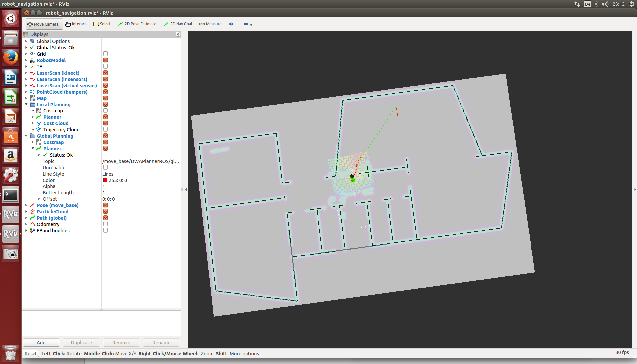The width and height of the screenshot is (637, 364).
Task: Click the Interact tool icon
Action: [68, 24]
